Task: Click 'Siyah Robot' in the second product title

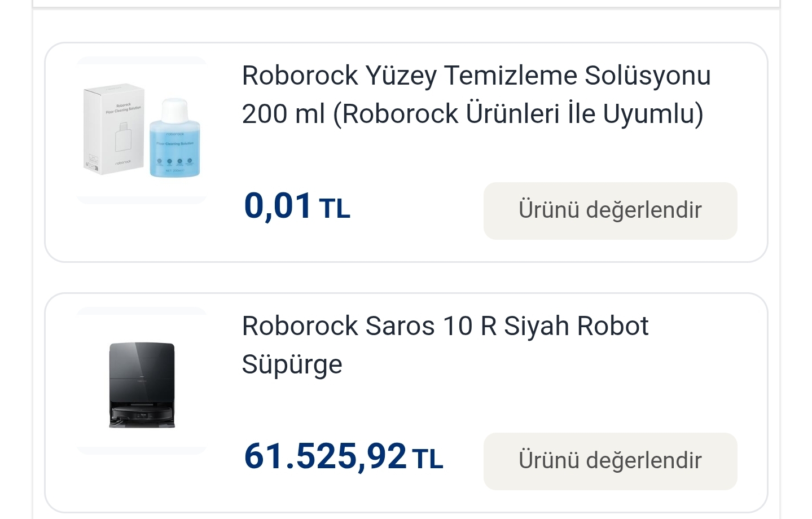Action: (x=576, y=326)
